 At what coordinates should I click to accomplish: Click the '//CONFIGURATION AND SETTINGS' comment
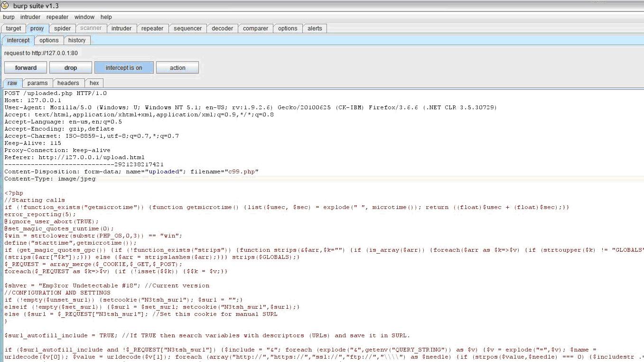point(57,293)
